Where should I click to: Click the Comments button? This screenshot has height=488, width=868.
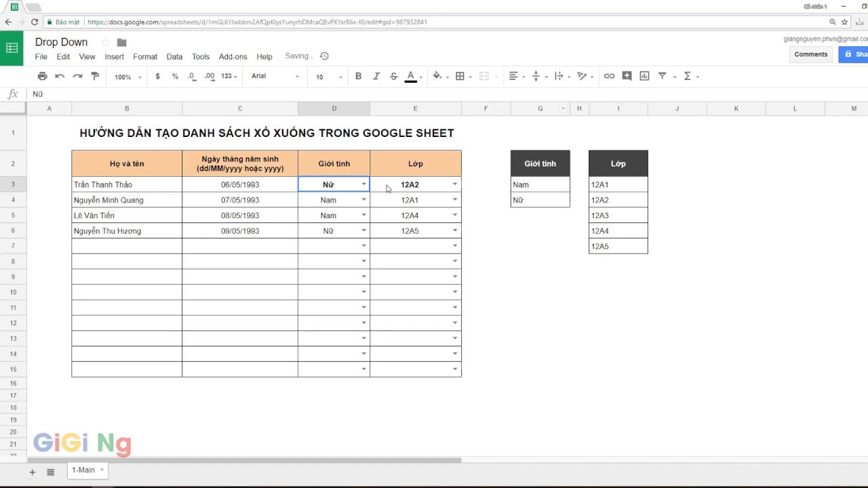pyautogui.click(x=811, y=54)
